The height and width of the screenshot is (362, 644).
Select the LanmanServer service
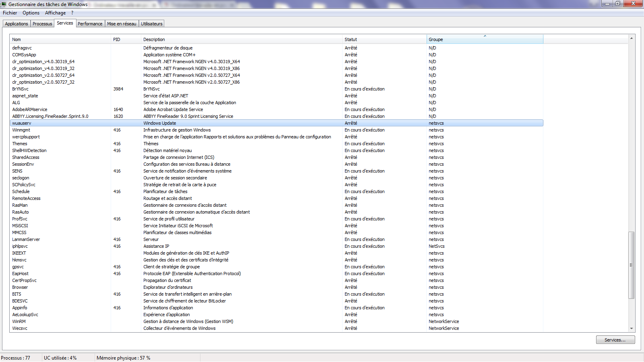[277, 239]
